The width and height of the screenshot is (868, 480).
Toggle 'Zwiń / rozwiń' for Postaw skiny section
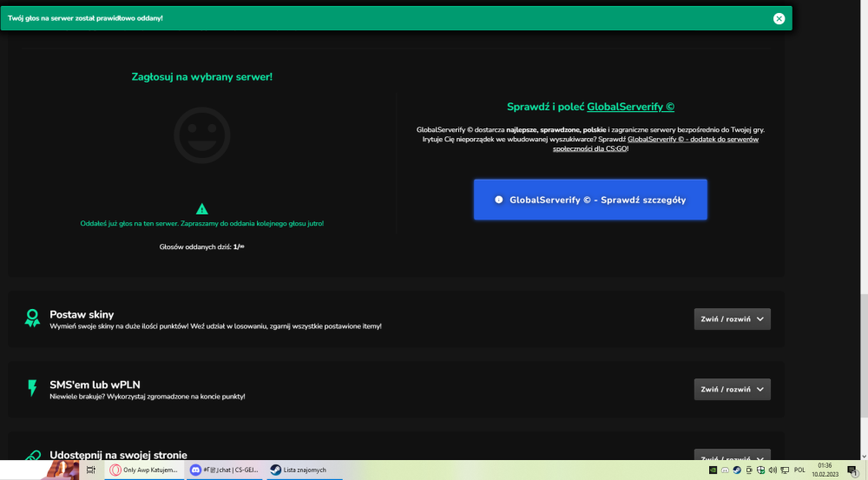pos(732,319)
